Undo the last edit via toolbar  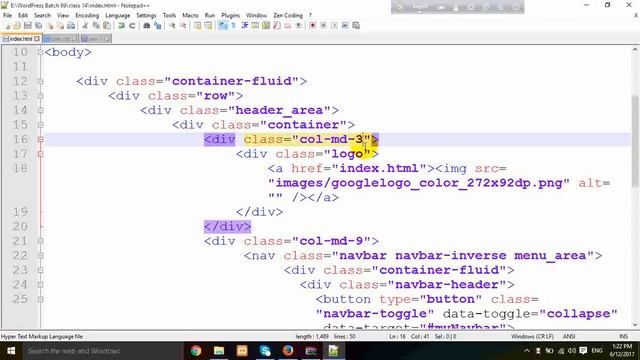click(121, 25)
